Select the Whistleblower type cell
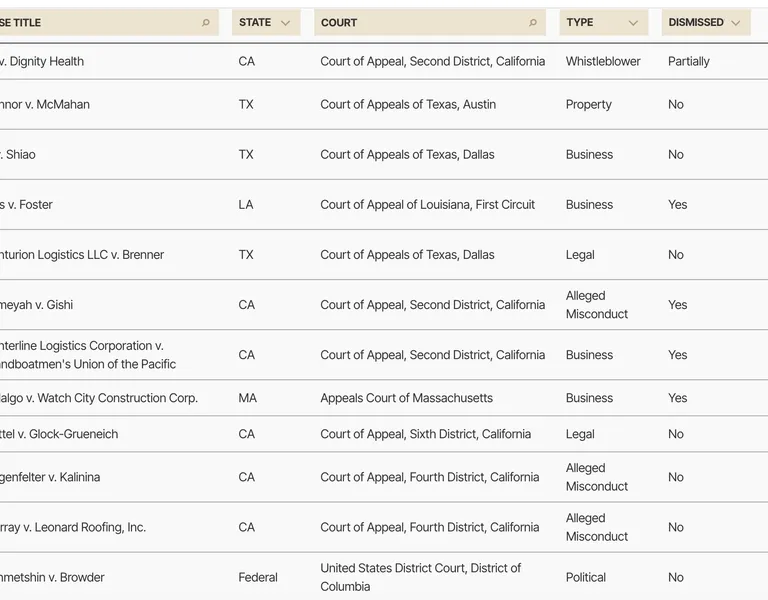 tap(603, 61)
